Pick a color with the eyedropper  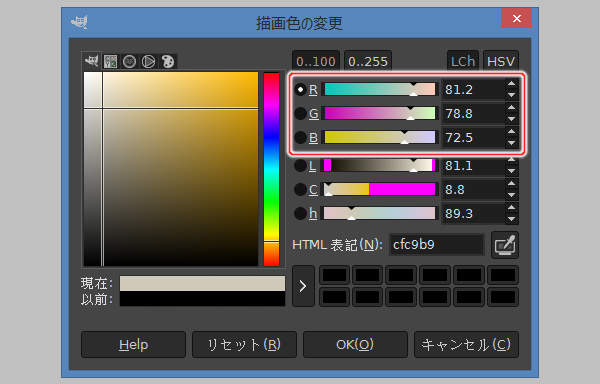[x=505, y=245]
